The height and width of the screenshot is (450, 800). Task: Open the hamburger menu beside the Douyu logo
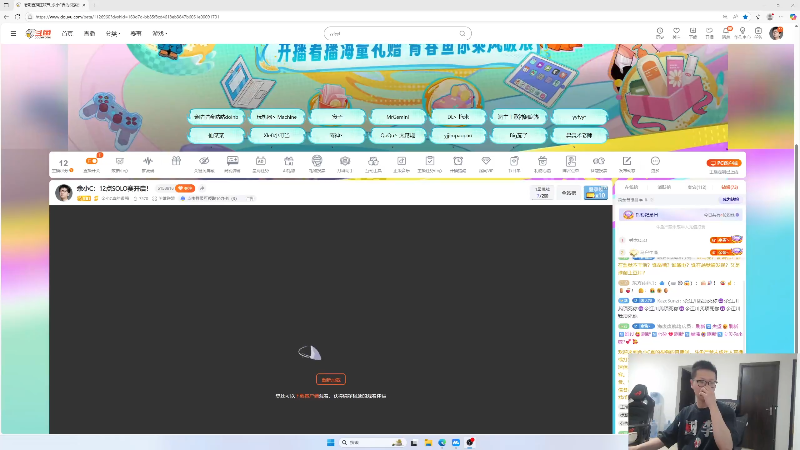(x=13, y=34)
